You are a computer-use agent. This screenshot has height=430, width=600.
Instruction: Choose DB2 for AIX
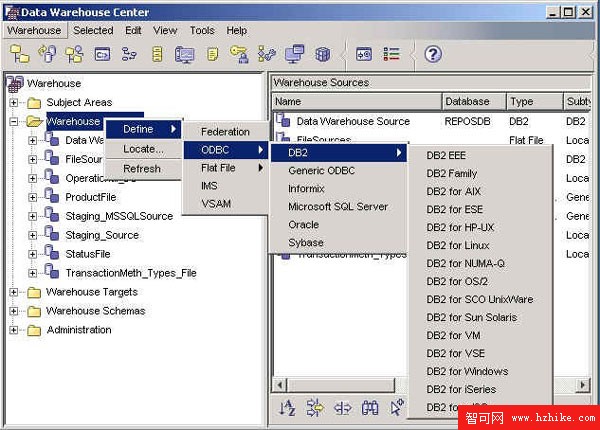481,191
